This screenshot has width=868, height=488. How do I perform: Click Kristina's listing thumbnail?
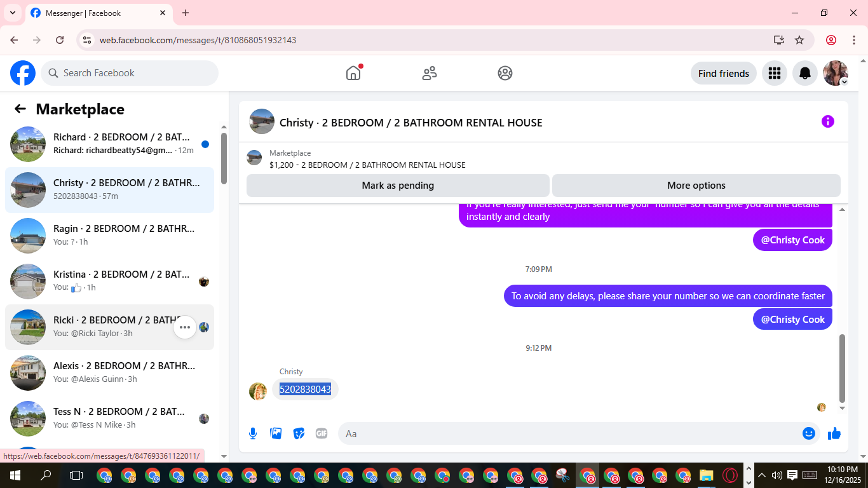click(x=28, y=281)
